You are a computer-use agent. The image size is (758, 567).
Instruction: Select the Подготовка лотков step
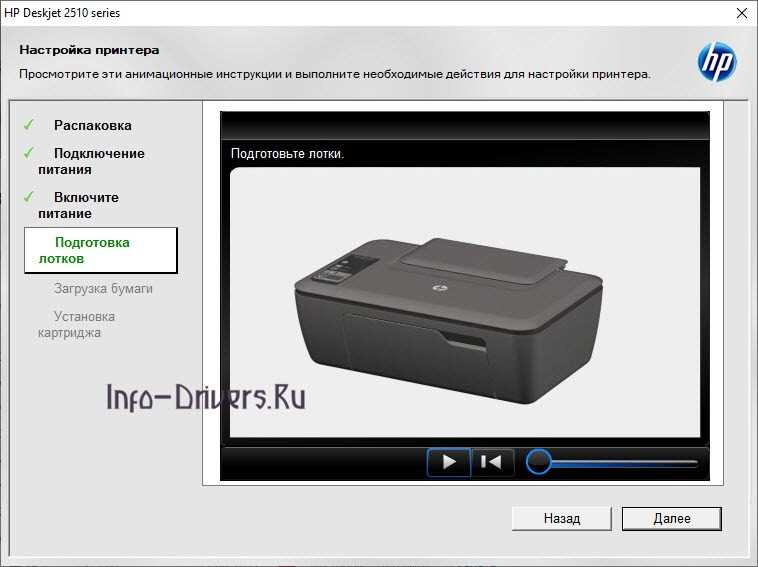click(101, 250)
